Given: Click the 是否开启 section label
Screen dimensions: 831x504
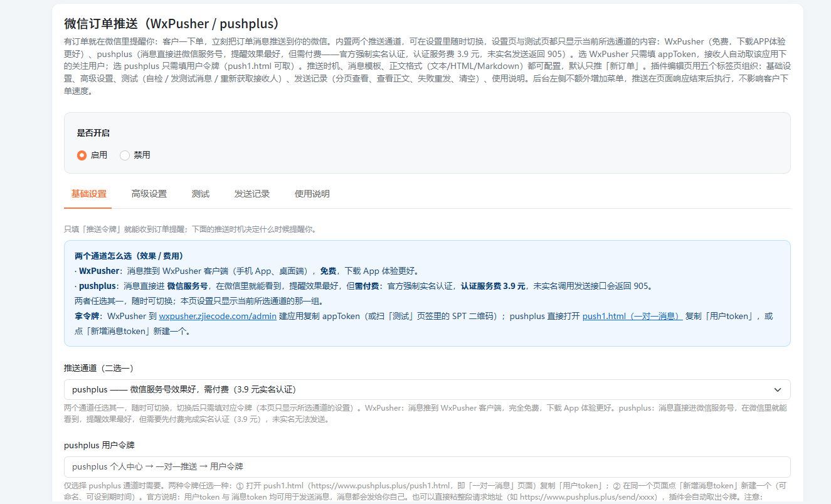Looking at the screenshot, I should click(93, 133).
